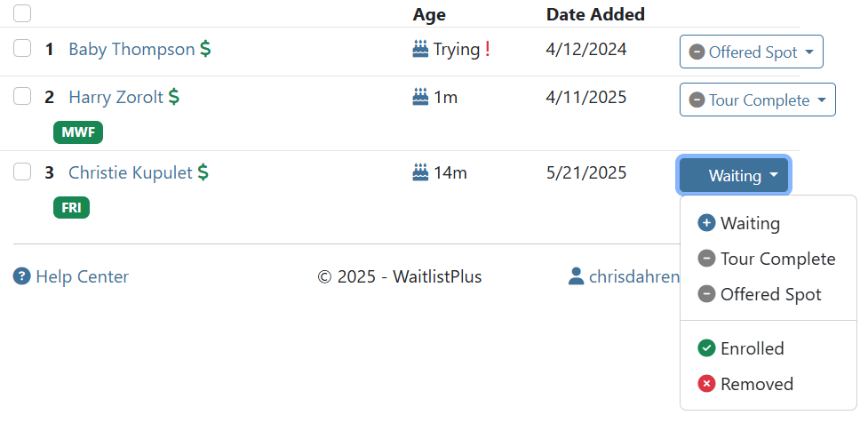The width and height of the screenshot is (868, 423).
Task: Check the box for Harry Zorolt's row
Action: (x=22, y=96)
